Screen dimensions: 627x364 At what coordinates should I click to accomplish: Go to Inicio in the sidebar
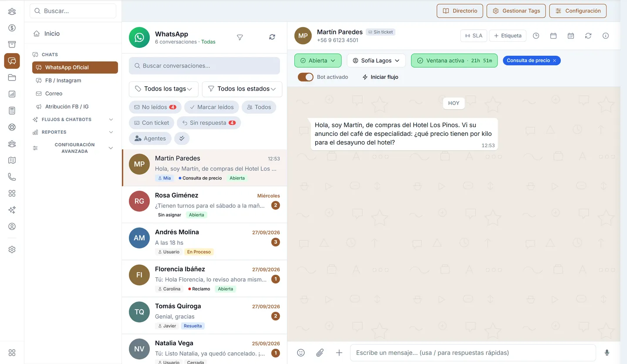click(x=73, y=34)
